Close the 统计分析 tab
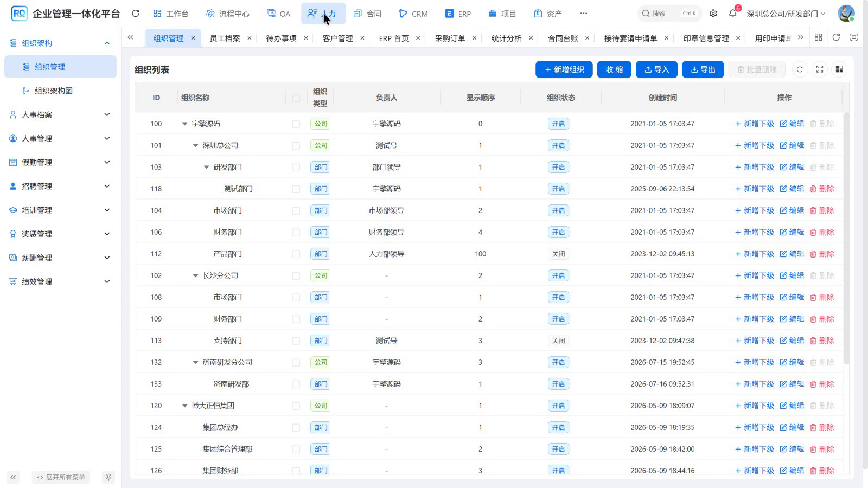868x488 pixels. [x=531, y=38]
